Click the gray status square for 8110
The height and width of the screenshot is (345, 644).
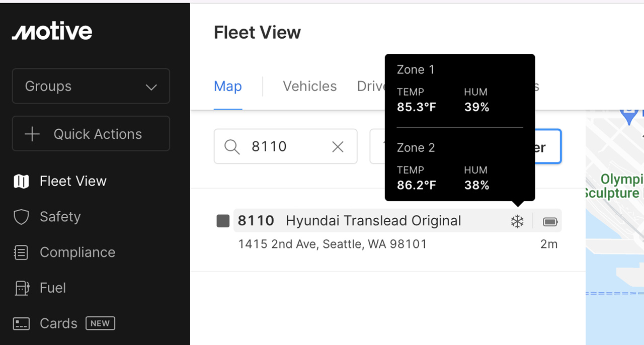click(223, 221)
